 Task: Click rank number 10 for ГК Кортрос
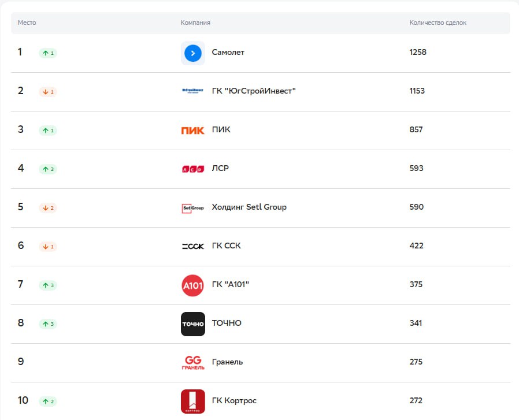(23, 400)
